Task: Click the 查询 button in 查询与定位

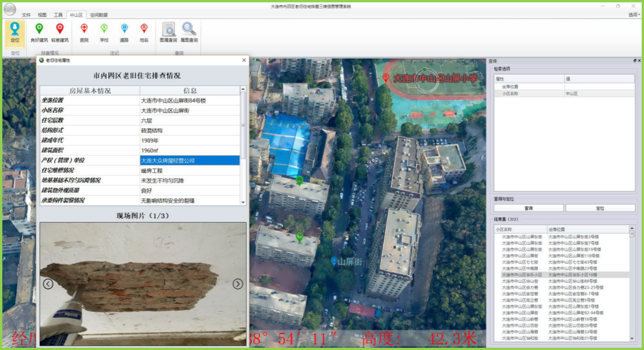Action: click(528, 208)
